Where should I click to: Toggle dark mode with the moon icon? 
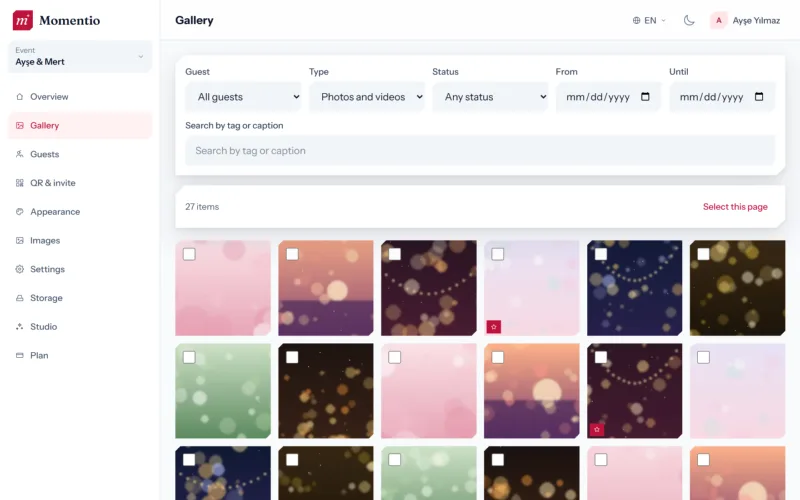coord(689,20)
